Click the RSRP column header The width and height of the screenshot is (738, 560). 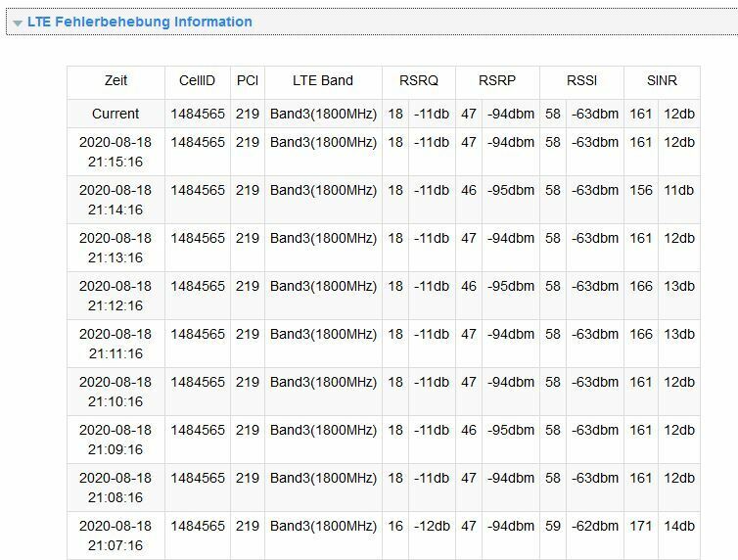pos(497,80)
